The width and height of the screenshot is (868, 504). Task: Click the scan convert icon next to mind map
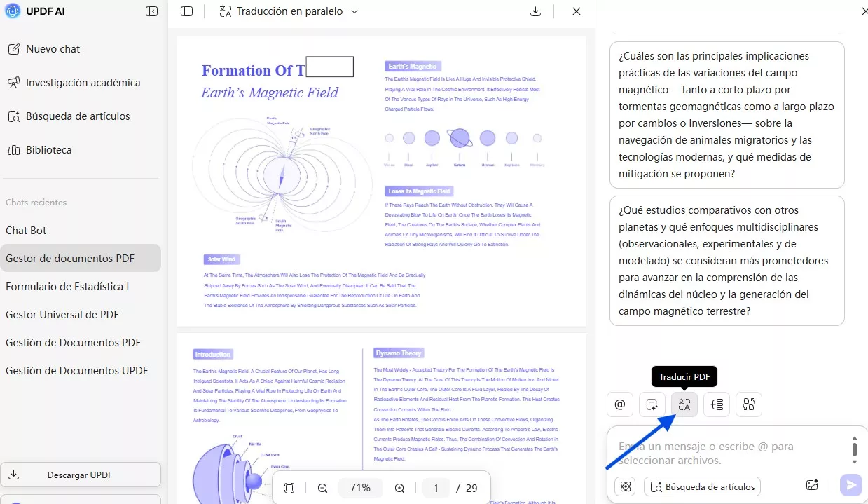pos(749,404)
